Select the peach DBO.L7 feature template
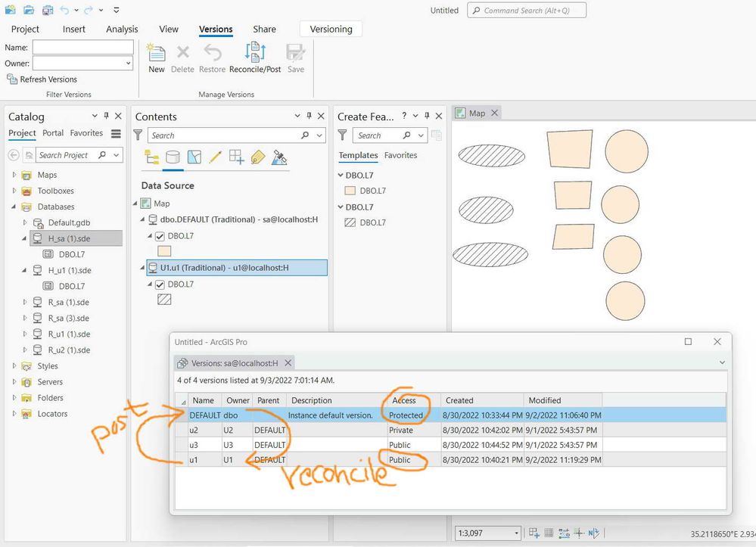The width and height of the screenshot is (756, 547). [366, 191]
